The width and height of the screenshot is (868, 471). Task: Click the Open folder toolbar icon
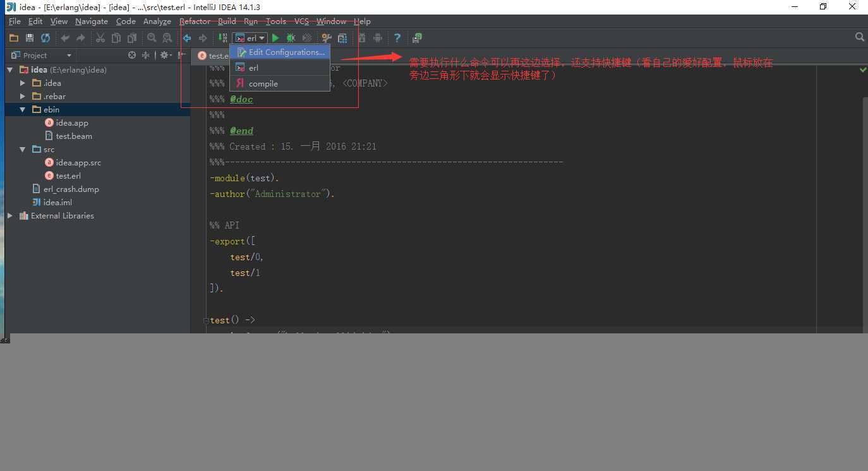13,38
